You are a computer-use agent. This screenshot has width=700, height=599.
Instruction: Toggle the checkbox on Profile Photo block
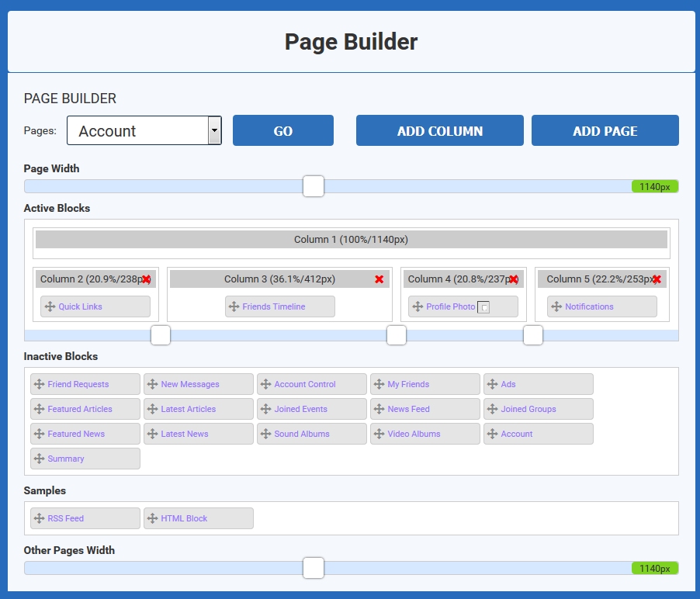(483, 307)
